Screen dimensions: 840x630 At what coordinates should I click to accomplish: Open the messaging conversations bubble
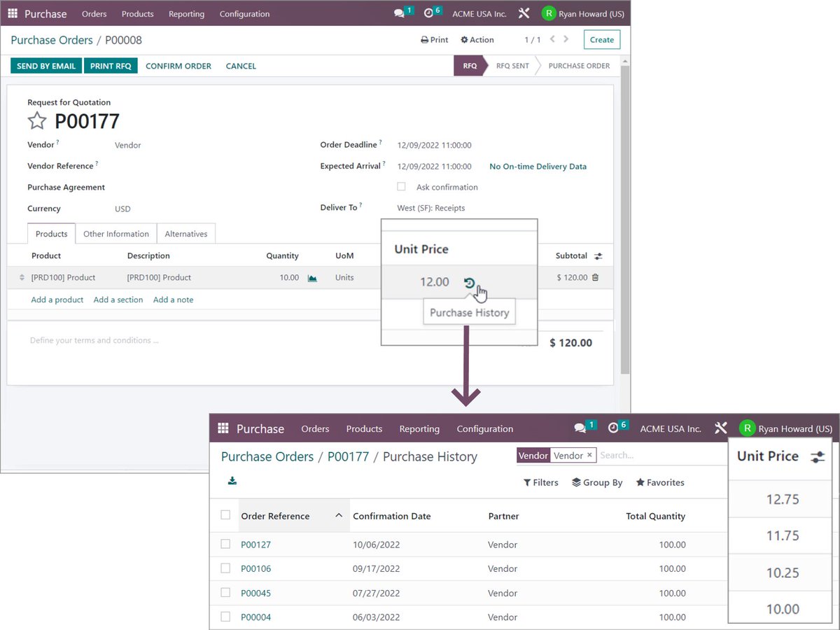pos(398,13)
